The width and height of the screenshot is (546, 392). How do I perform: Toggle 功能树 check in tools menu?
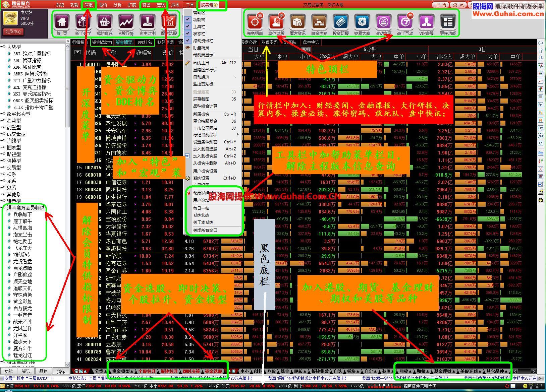(x=188, y=19)
